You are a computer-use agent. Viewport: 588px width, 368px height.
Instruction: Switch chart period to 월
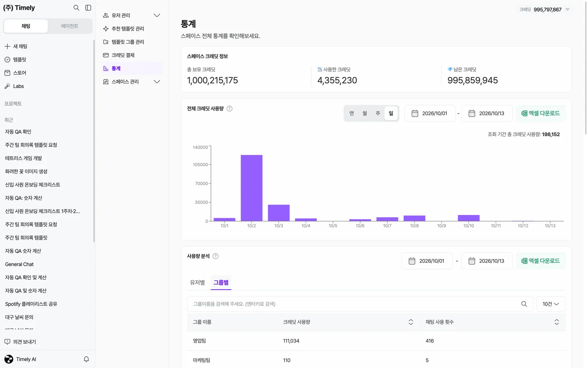365,113
